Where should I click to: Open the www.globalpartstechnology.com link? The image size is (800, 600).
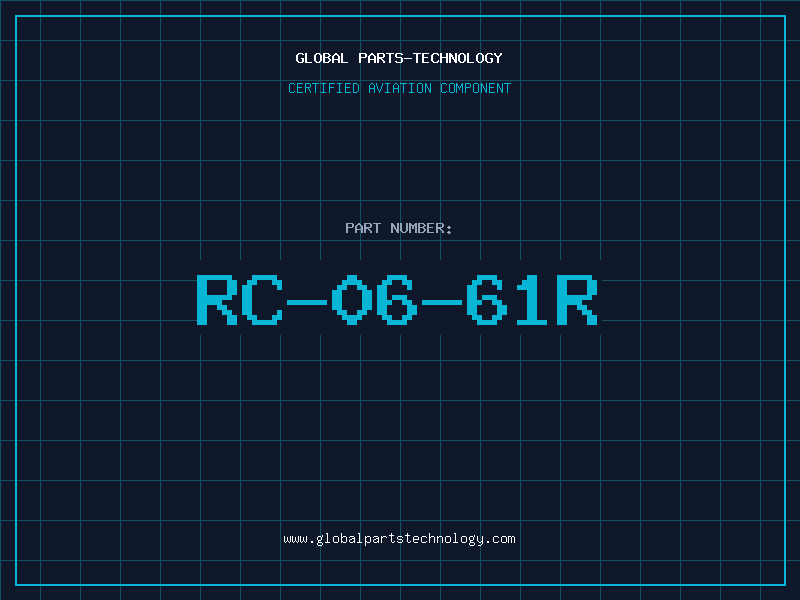click(399, 539)
